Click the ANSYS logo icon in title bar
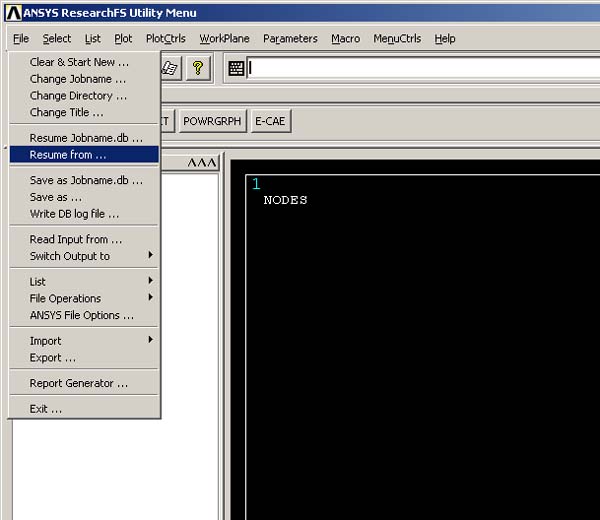This screenshot has width=600, height=520. coord(13,13)
